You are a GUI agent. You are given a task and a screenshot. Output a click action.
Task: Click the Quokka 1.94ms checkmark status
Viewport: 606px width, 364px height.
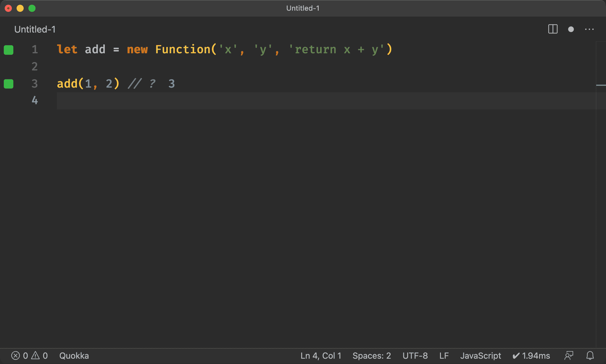tap(531, 355)
